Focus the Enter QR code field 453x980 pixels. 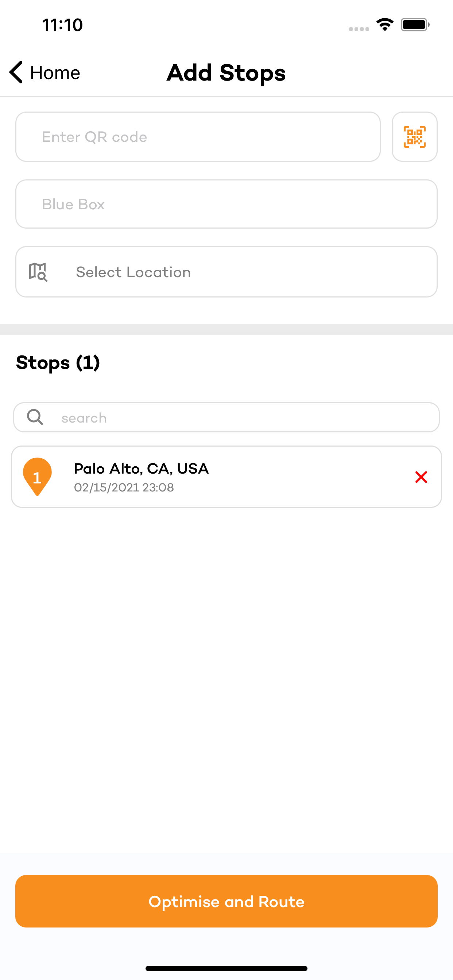pos(198,137)
